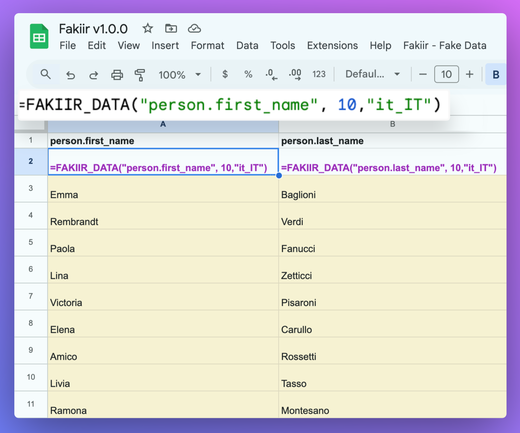Undo the last action
The width and height of the screenshot is (520, 433).
tap(70, 75)
